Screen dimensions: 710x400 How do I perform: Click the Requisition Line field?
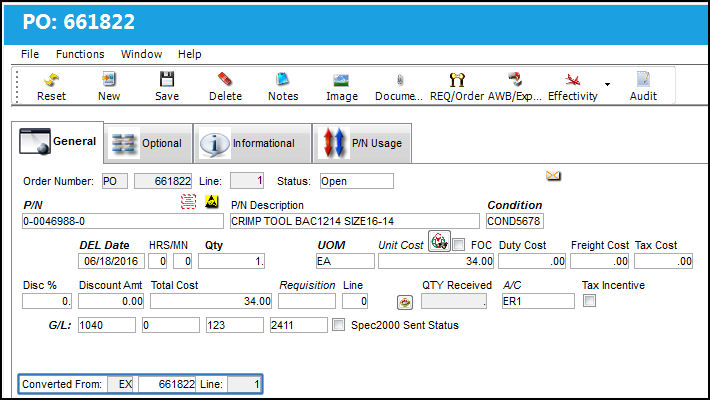pyautogui.click(x=355, y=301)
